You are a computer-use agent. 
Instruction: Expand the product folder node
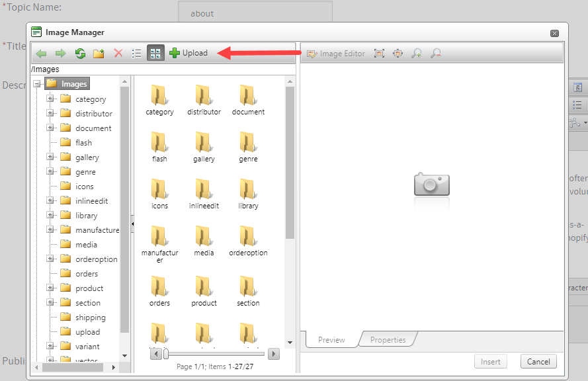[x=52, y=288]
